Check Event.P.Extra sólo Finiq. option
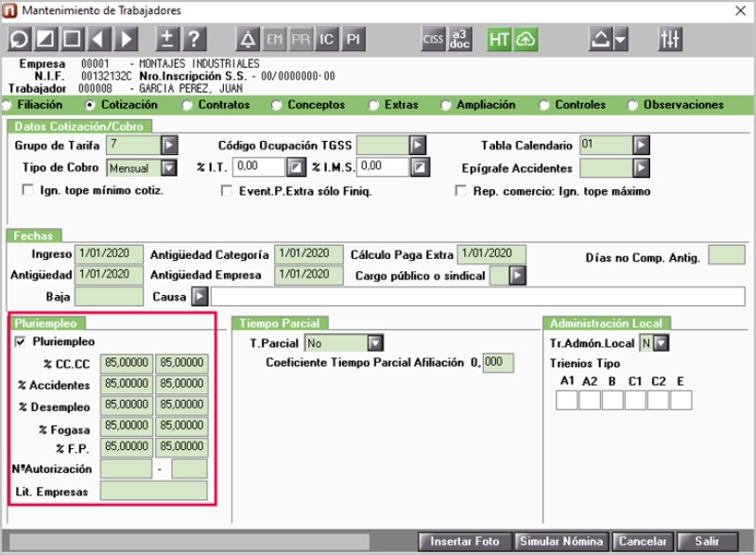 (227, 191)
